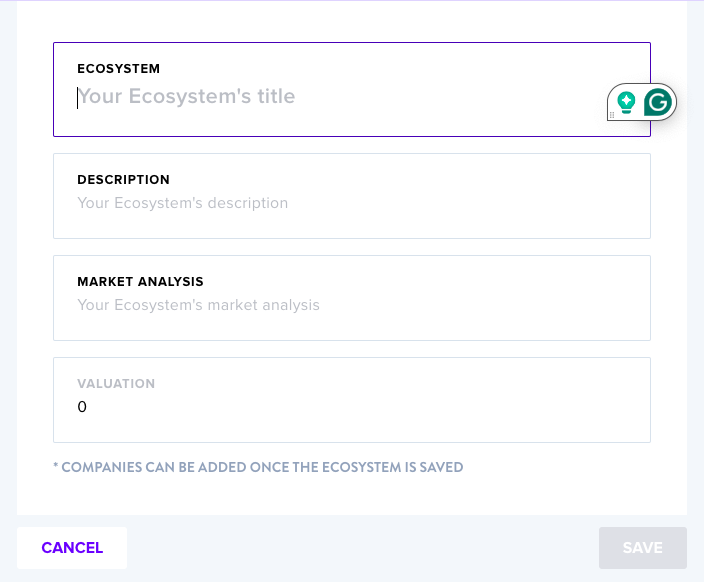Open the Grammarly G icon

(658, 102)
